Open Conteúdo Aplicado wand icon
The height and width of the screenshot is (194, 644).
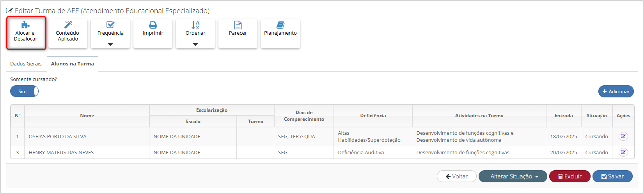(x=68, y=25)
